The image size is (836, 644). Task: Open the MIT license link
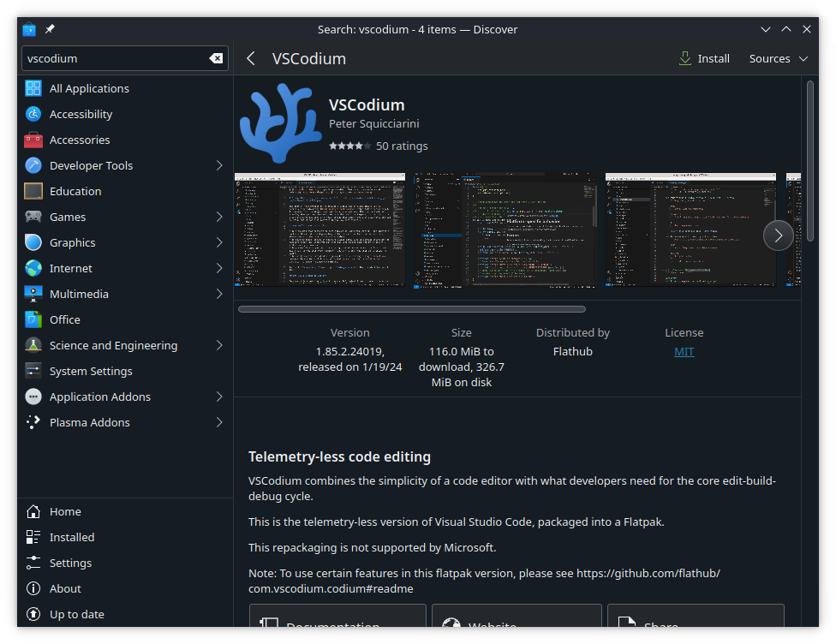[684, 351]
